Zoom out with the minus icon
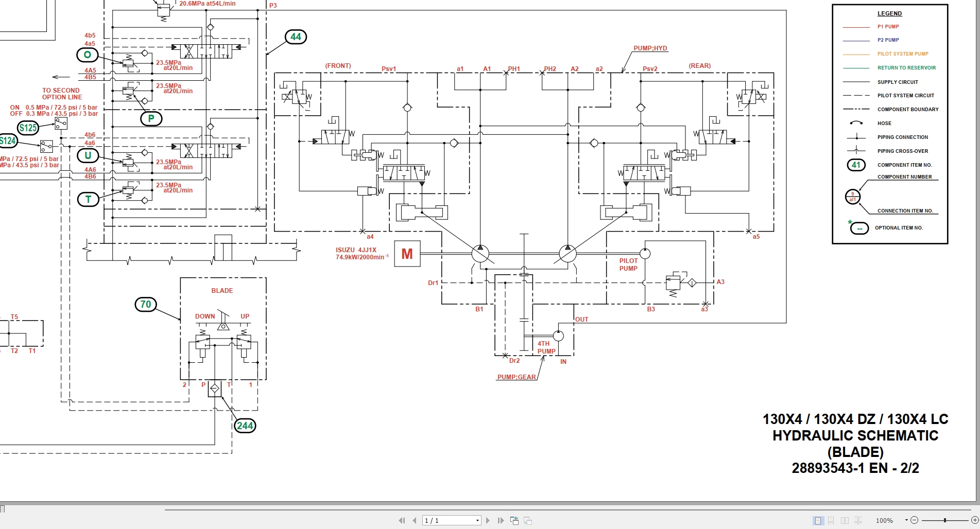Image resolution: width=980 pixels, height=529 pixels. coord(915,520)
